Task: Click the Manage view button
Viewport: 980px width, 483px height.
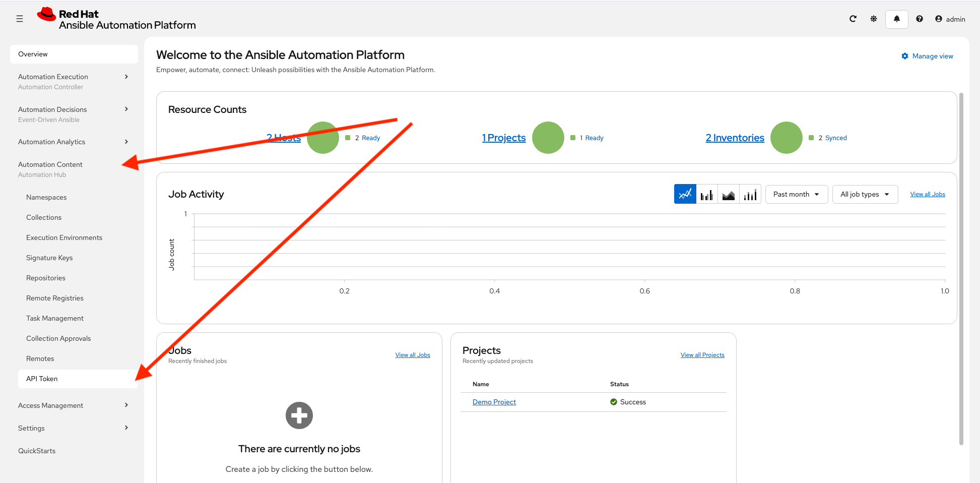Action: click(928, 56)
